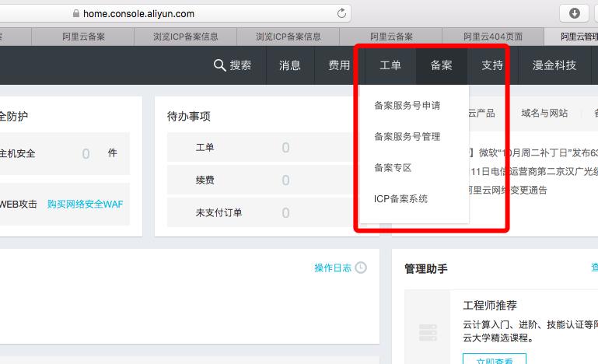
Task: Select 备案服务号申请 from dropdown
Action: [407, 105]
